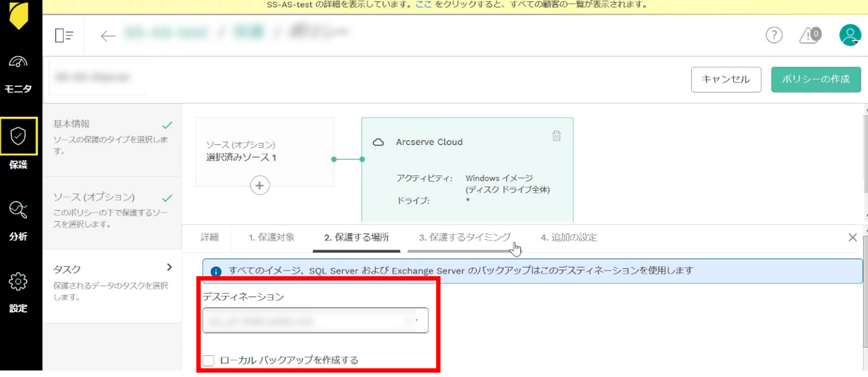Open the user account avatar menu
Screen dimensions: 868x377
click(x=849, y=36)
